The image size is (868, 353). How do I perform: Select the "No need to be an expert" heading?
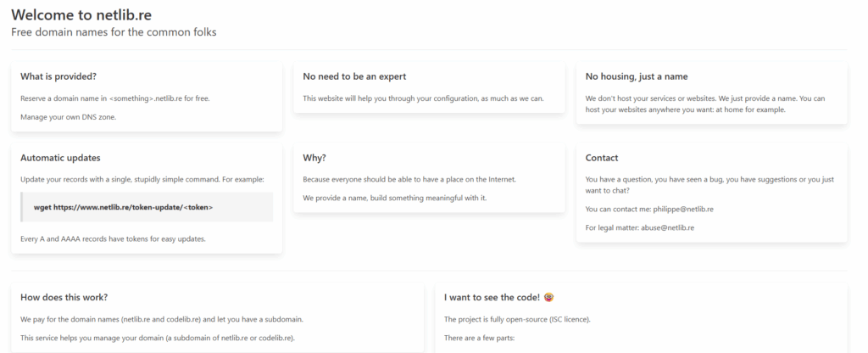pos(356,76)
